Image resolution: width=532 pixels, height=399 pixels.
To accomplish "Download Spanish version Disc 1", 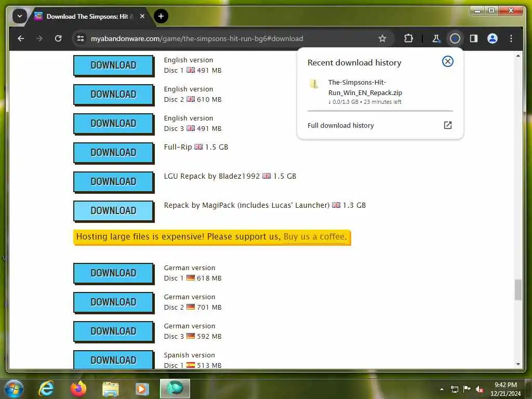I will (113, 360).
